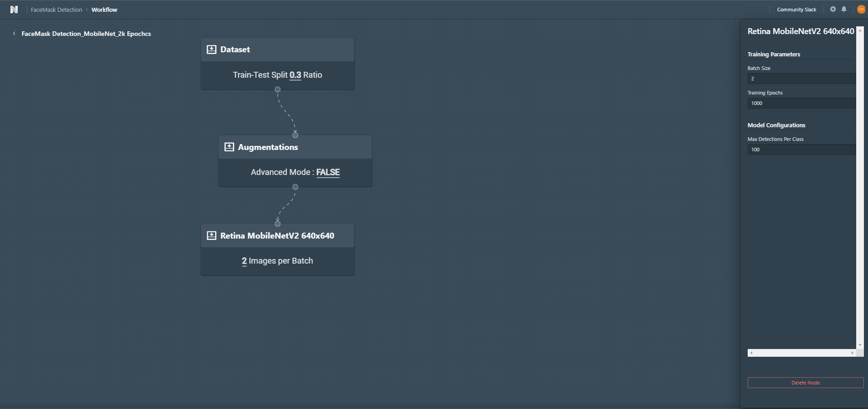Go back using the left chevron
This screenshot has width=868, height=409.
point(14,34)
